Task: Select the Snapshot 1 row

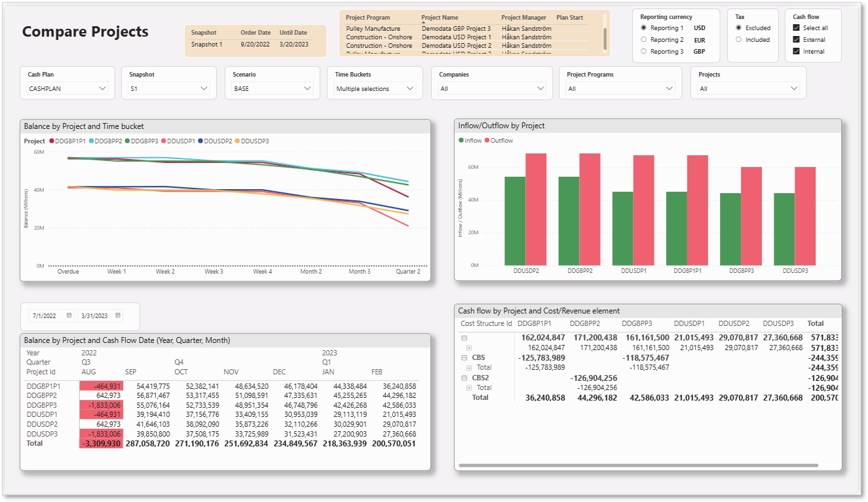Action: click(255, 45)
